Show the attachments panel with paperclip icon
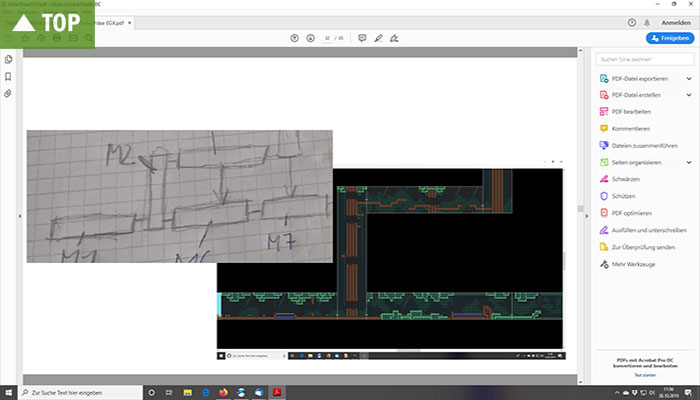 tap(8, 93)
